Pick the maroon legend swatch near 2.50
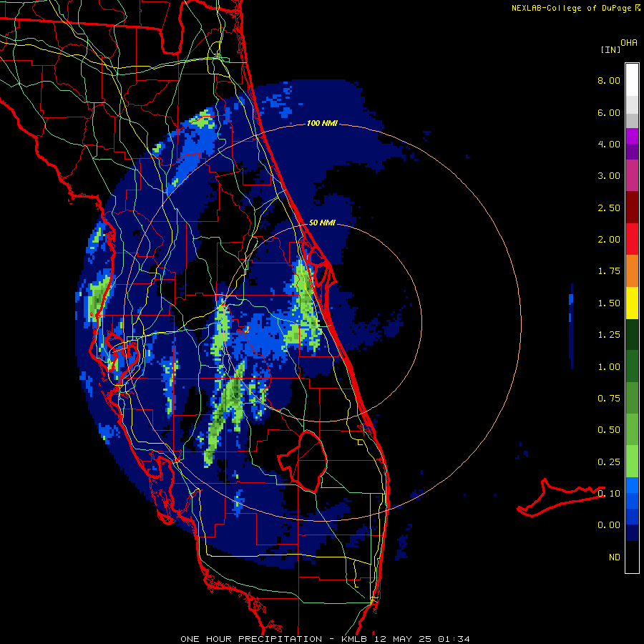The width and height of the screenshot is (644, 644). pyautogui.click(x=632, y=207)
